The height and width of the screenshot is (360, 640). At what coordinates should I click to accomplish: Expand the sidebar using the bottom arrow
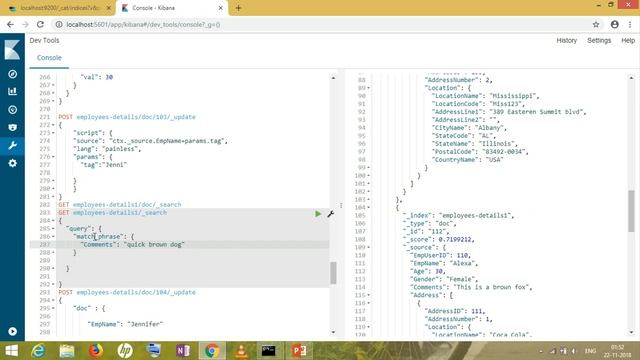[x=12, y=331]
